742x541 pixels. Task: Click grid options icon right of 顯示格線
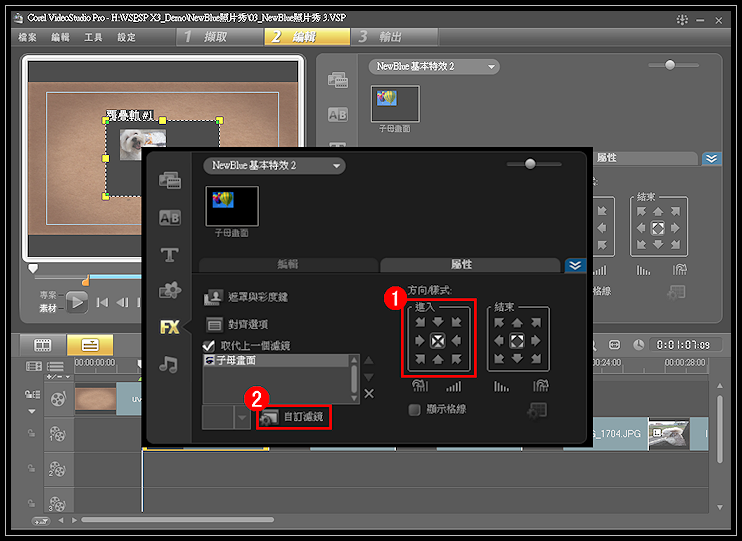tap(538, 410)
